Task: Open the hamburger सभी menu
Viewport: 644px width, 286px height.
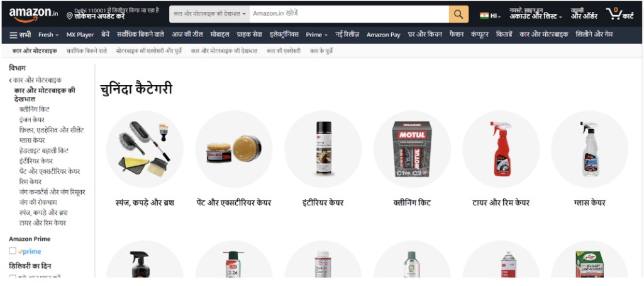Action: [20, 35]
